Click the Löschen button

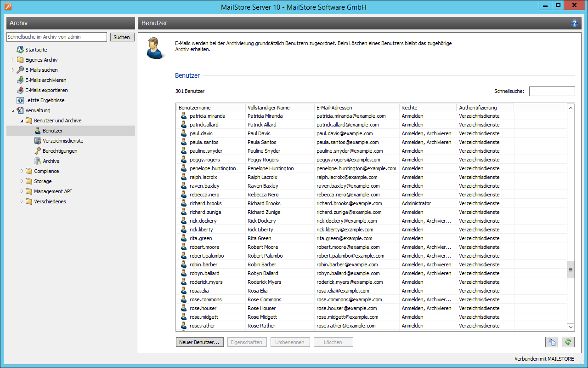333,342
